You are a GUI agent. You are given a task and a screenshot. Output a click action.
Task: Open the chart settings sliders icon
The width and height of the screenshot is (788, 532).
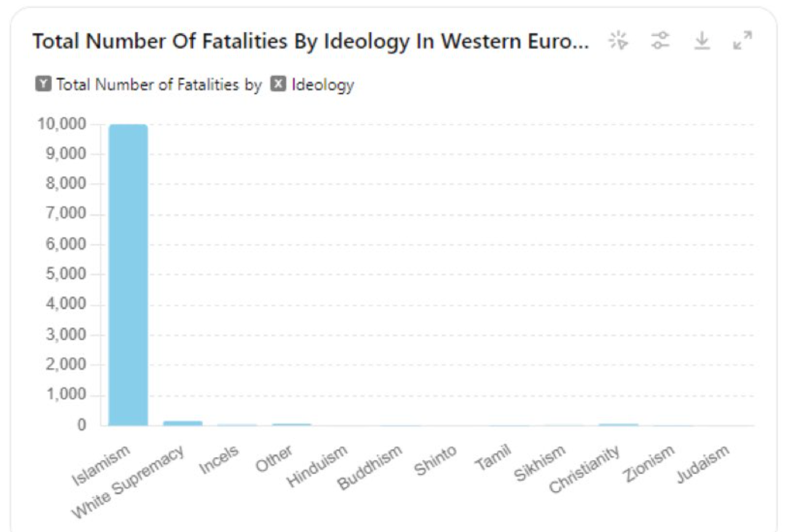pos(660,41)
